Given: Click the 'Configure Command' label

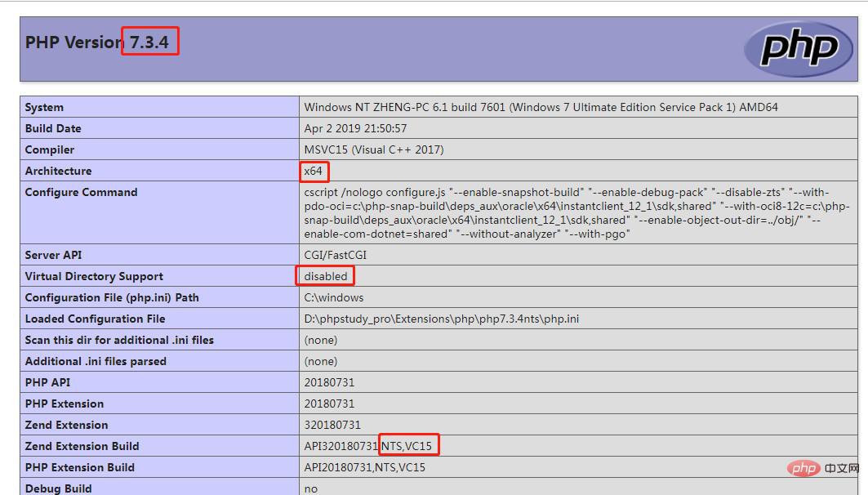Looking at the screenshot, I should point(81,192).
